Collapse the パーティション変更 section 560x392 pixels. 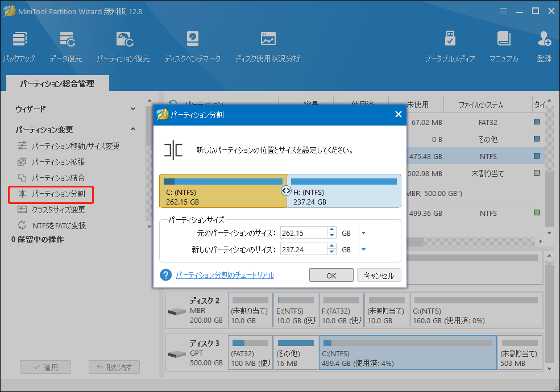133,129
